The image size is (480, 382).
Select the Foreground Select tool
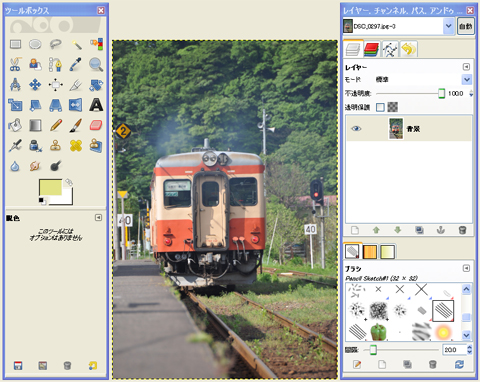35,64
